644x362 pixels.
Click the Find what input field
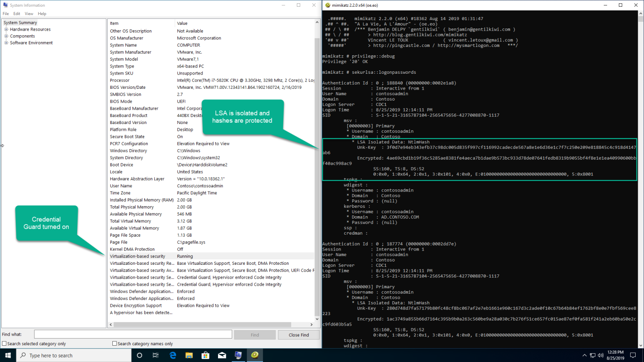133,334
